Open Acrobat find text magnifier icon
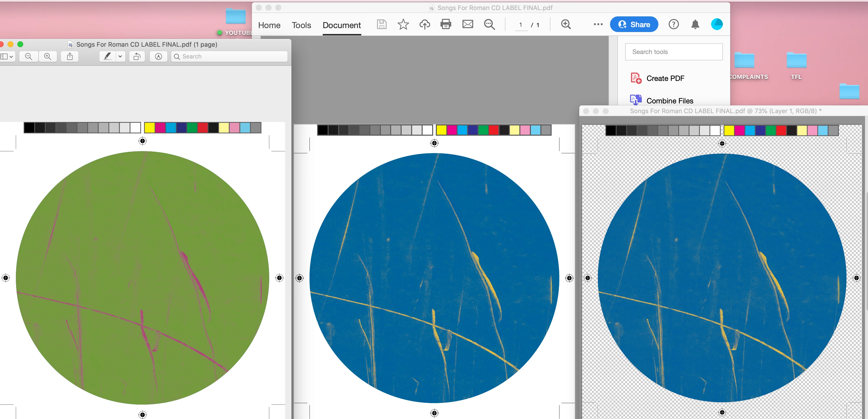868x419 pixels. (489, 24)
